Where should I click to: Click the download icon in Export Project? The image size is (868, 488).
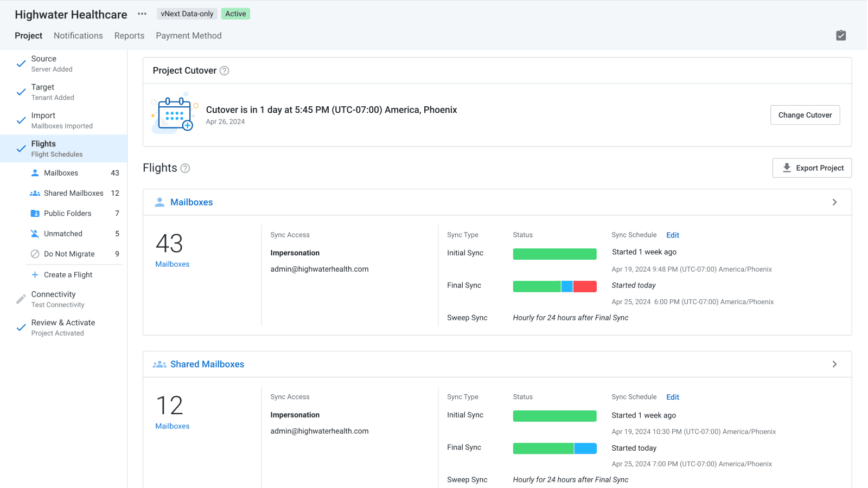(787, 168)
